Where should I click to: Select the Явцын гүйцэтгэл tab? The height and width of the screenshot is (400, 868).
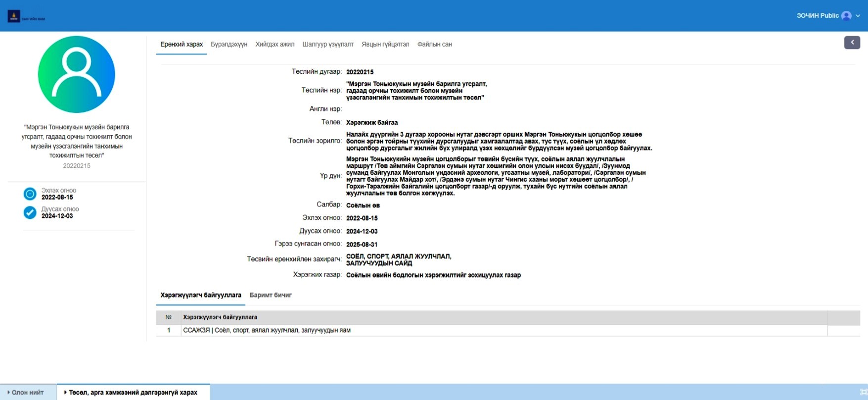(x=385, y=45)
